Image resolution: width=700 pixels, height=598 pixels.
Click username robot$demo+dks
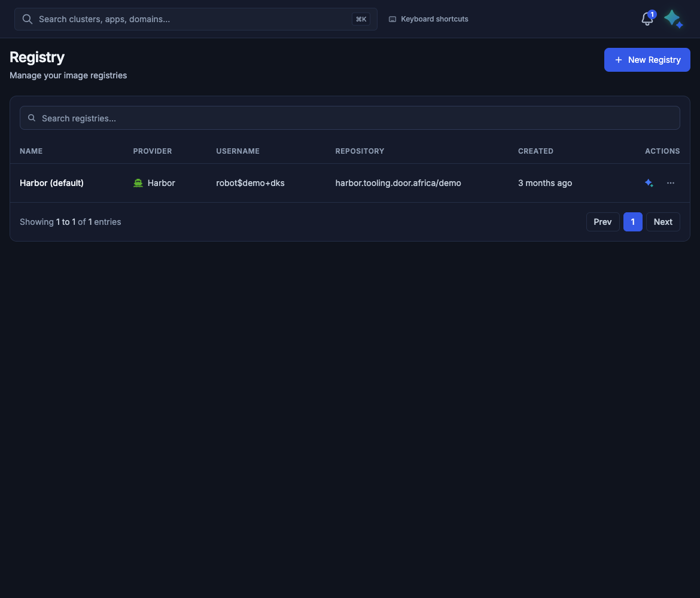(250, 183)
